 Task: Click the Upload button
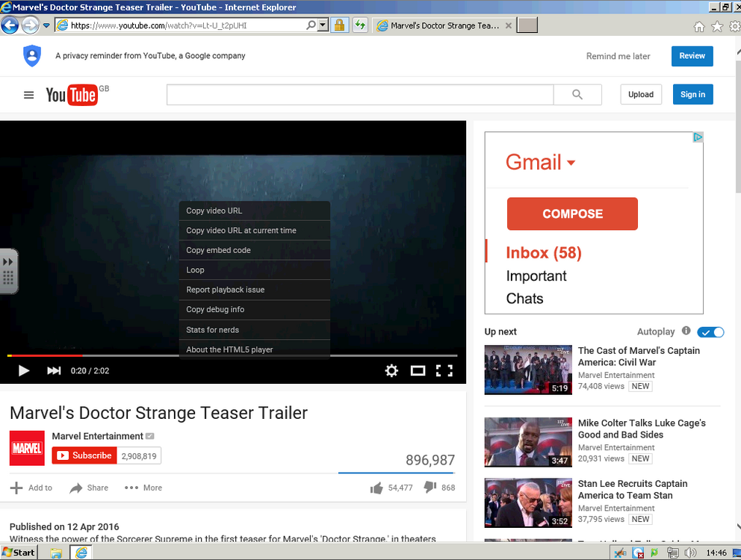tap(641, 95)
